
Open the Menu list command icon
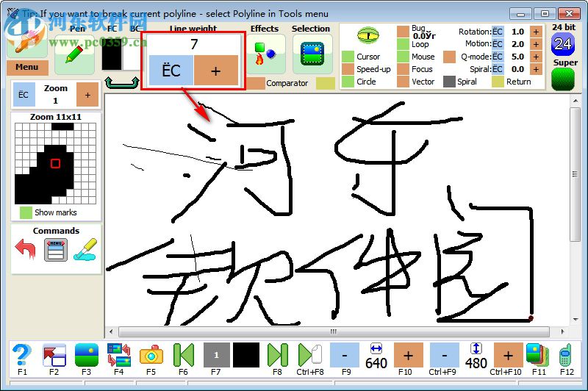coord(56,250)
